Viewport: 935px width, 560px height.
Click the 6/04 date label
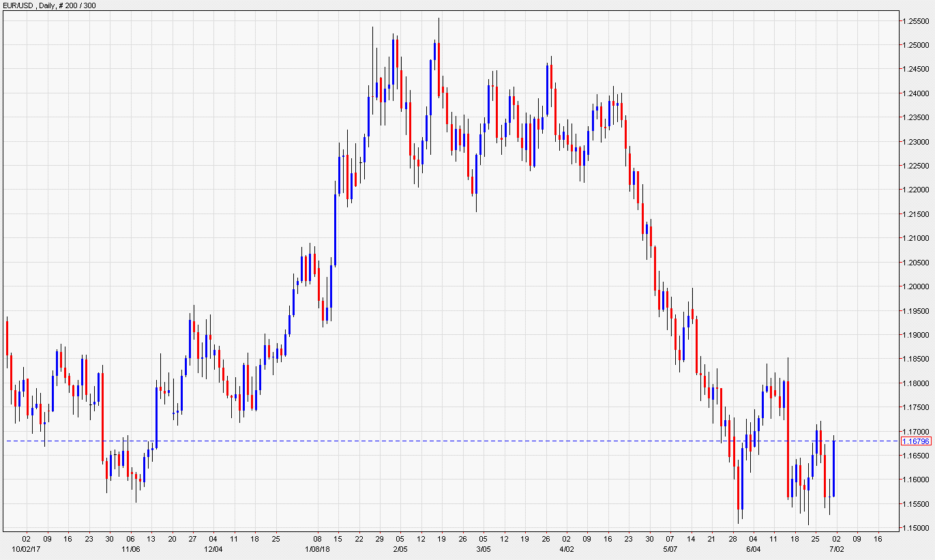[754, 548]
